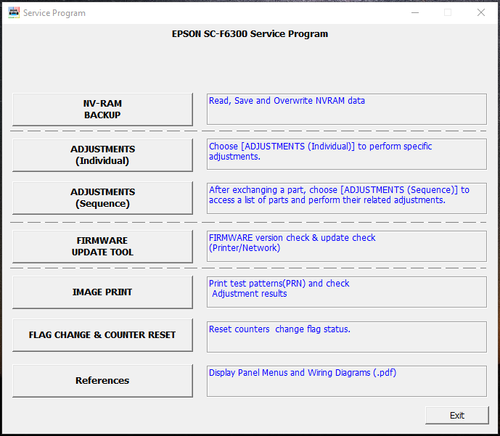Click the "EPSON SC-F6300 Service Program" heading
This screenshot has height=436, width=500.
click(x=250, y=34)
